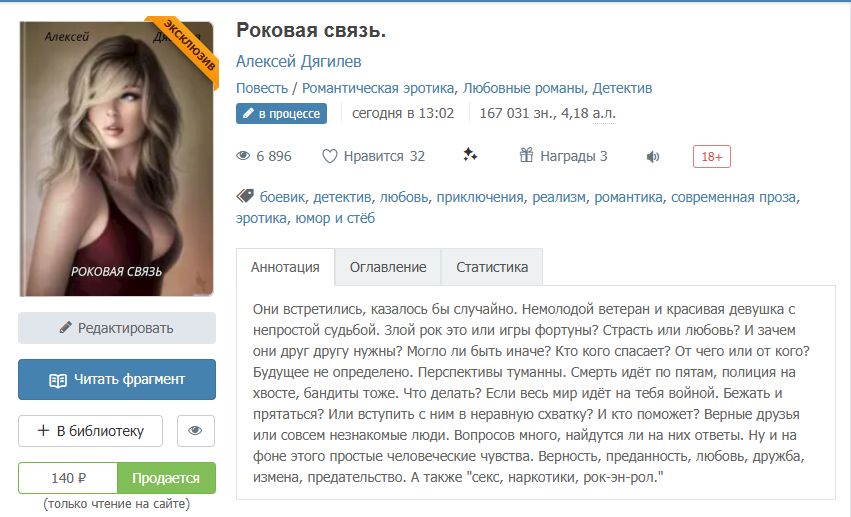
Task: Click the Редактировать button
Action: [117, 328]
